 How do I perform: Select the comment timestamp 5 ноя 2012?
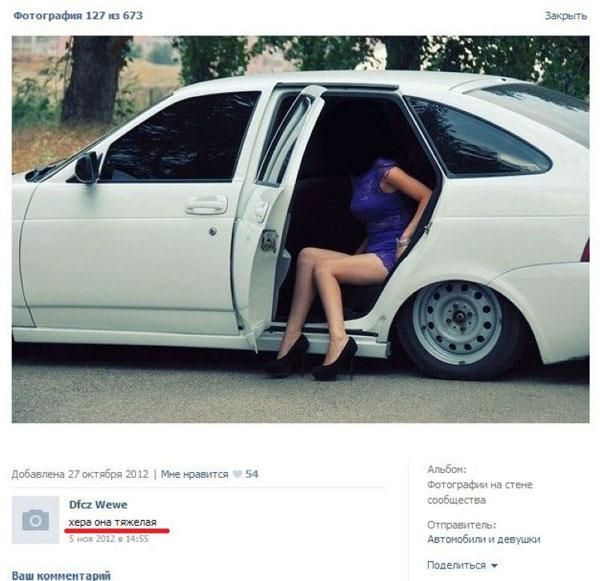pyautogui.click(x=109, y=539)
